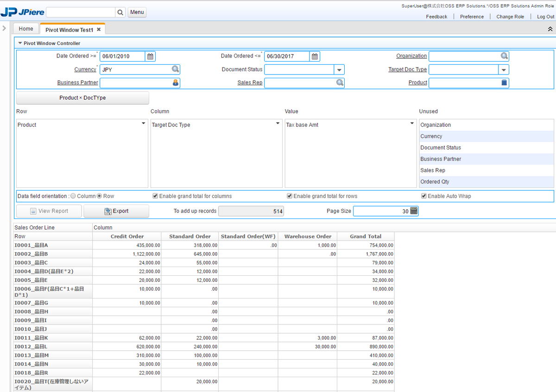Click the Currency lookup magnifier icon
Screen dimensions: 556x392
pyautogui.click(x=175, y=69)
